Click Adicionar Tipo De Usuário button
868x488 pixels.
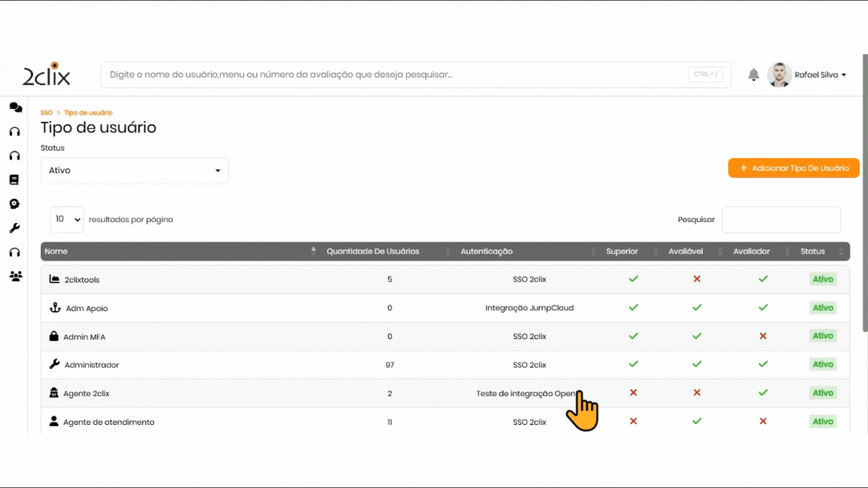pos(793,168)
